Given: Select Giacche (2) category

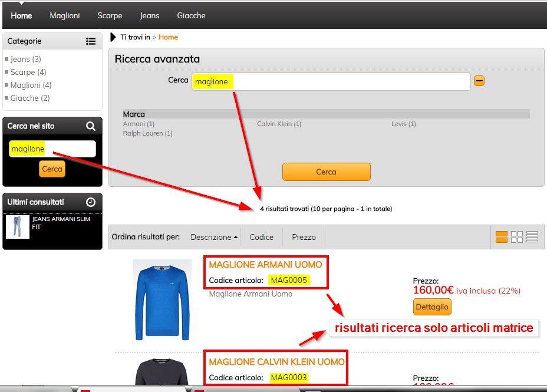Looking at the screenshot, I should tap(30, 98).
